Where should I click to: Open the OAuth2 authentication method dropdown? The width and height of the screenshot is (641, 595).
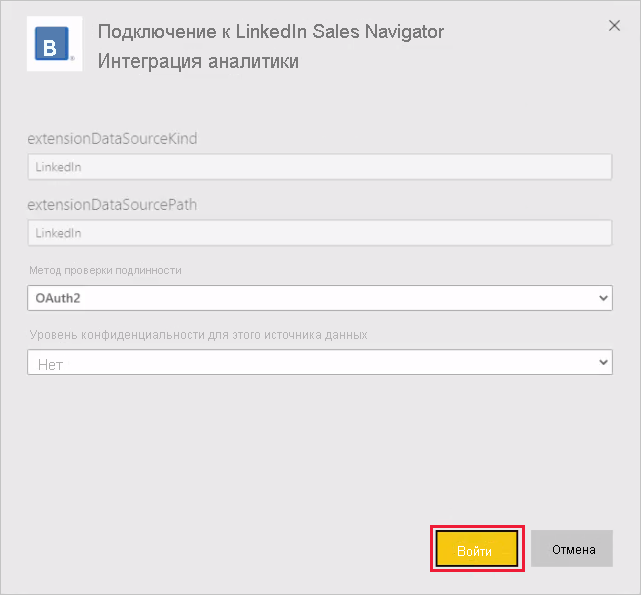[x=320, y=298]
